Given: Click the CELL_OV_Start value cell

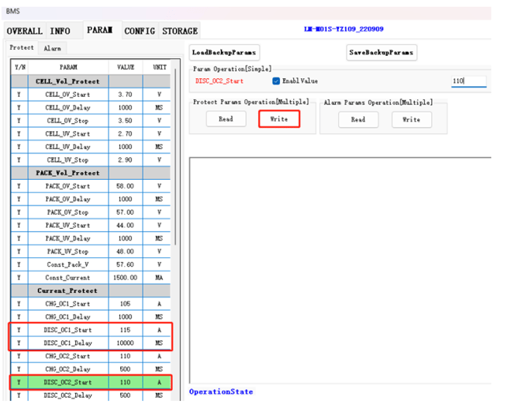Looking at the screenshot, I should tap(125, 95).
